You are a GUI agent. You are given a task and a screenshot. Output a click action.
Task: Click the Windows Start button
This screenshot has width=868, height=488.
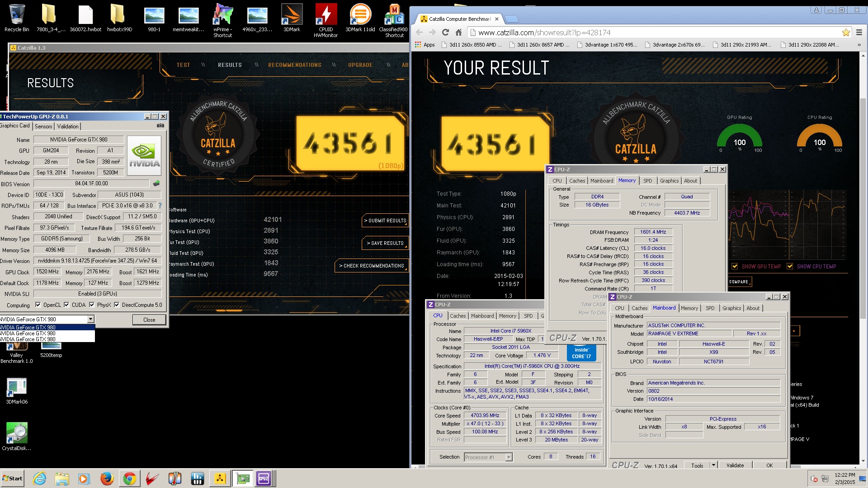(x=13, y=479)
